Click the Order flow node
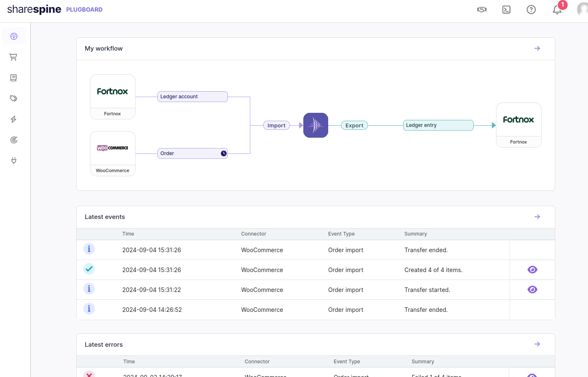588x377 pixels. click(x=193, y=153)
